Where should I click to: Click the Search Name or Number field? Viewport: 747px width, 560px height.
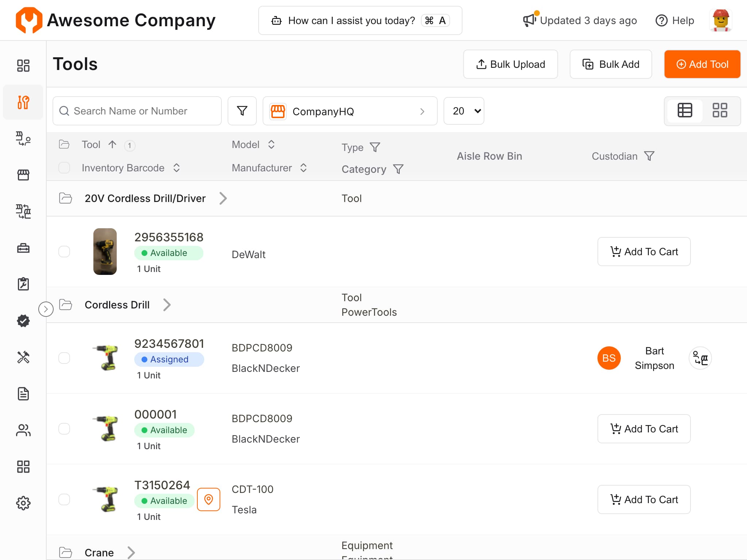[137, 111]
